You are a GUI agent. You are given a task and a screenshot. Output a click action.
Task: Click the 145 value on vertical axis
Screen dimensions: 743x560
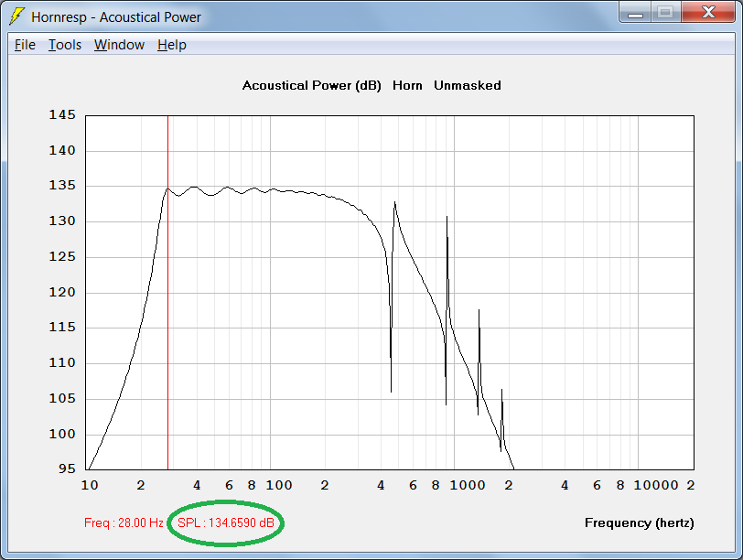[62, 115]
